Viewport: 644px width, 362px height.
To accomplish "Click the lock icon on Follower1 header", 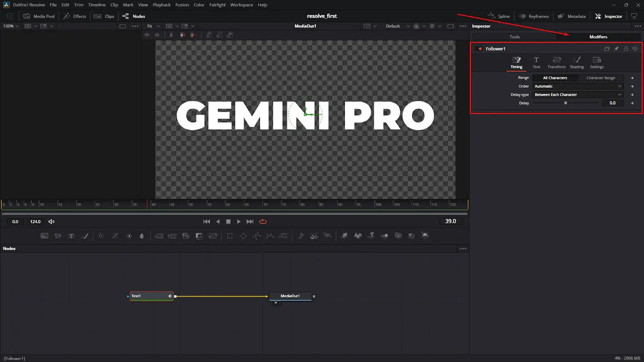I will pyautogui.click(x=626, y=49).
